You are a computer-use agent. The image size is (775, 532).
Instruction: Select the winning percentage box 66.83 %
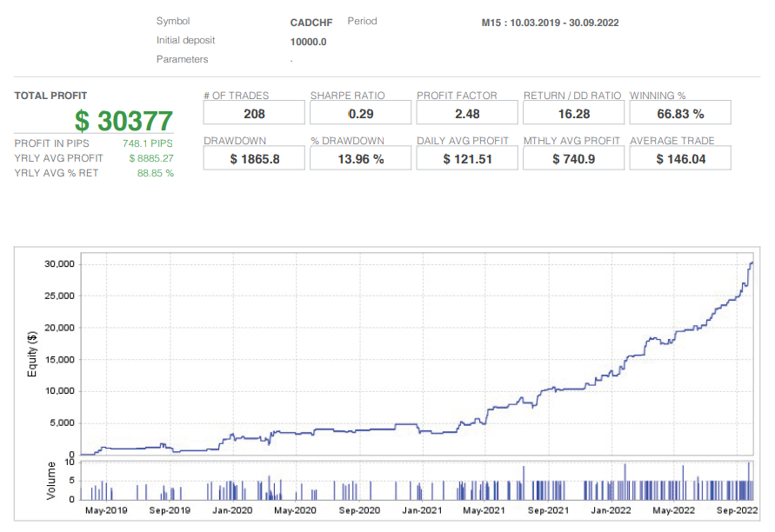[679, 113]
